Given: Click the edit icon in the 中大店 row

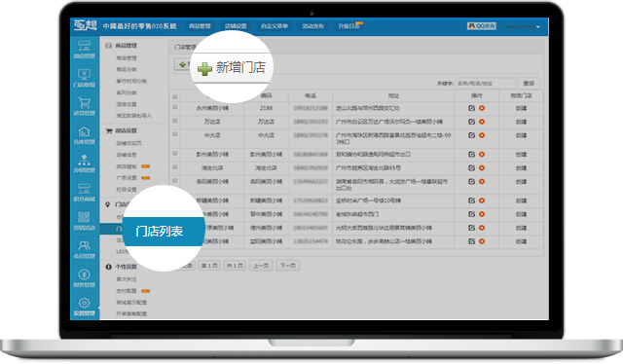Looking at the screenshot, I should coord(471,135).
